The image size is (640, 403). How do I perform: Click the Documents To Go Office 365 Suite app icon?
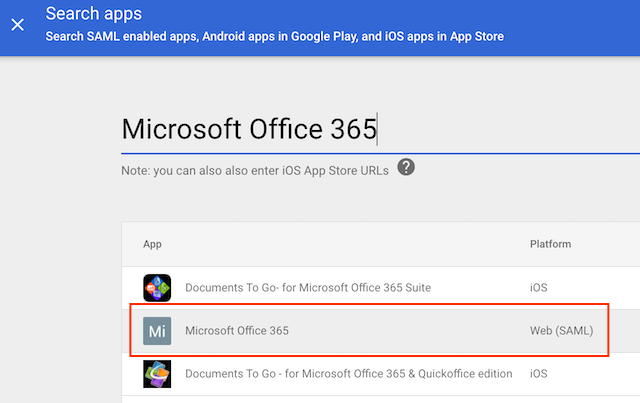(157, 288)
